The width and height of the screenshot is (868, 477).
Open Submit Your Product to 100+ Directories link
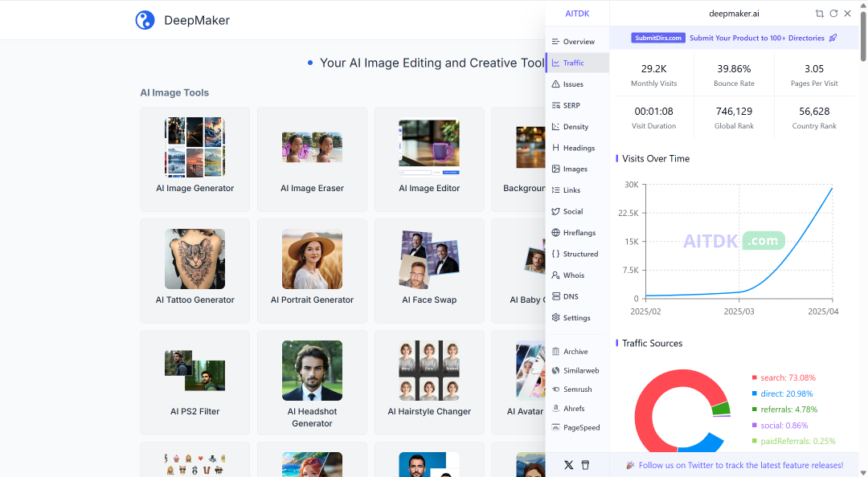pyautogui.click(x=757, y=39)
